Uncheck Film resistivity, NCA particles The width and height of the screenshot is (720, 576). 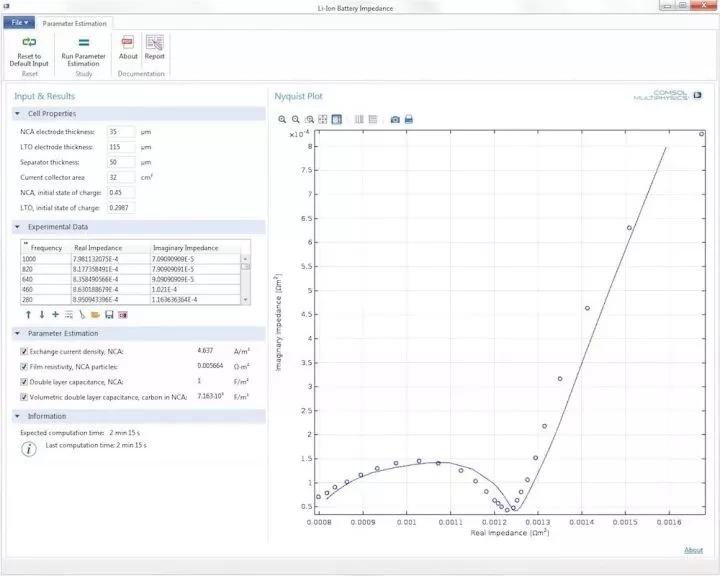[24, 367]
